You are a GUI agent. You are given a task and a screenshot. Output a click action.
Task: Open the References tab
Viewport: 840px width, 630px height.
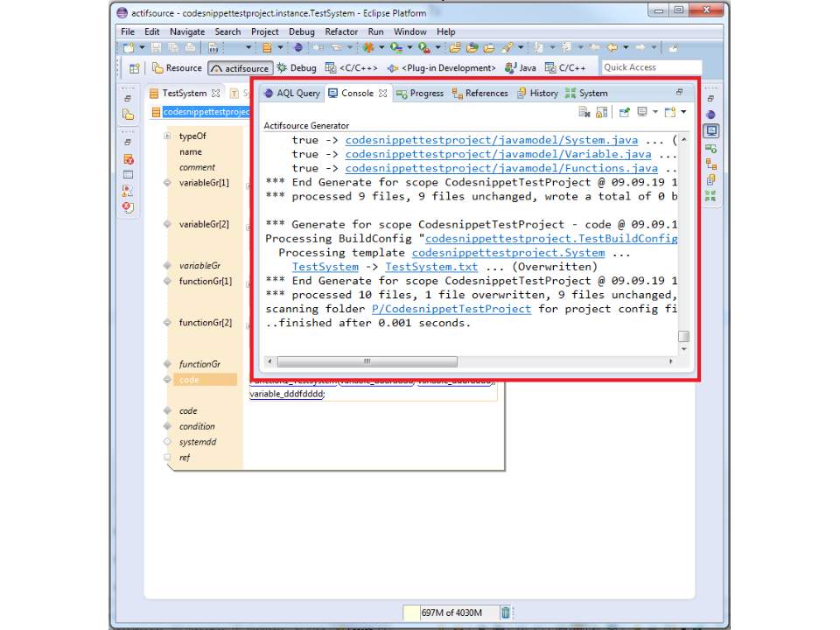point(479,93)
